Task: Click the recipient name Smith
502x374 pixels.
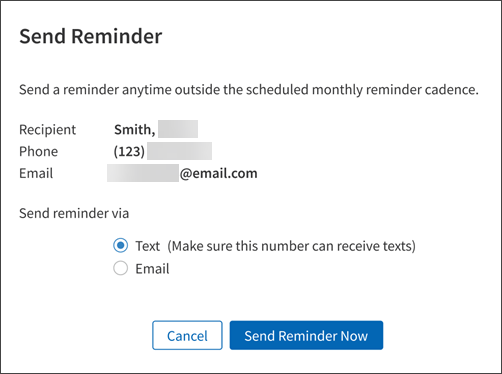Action: tap(135, 130)
